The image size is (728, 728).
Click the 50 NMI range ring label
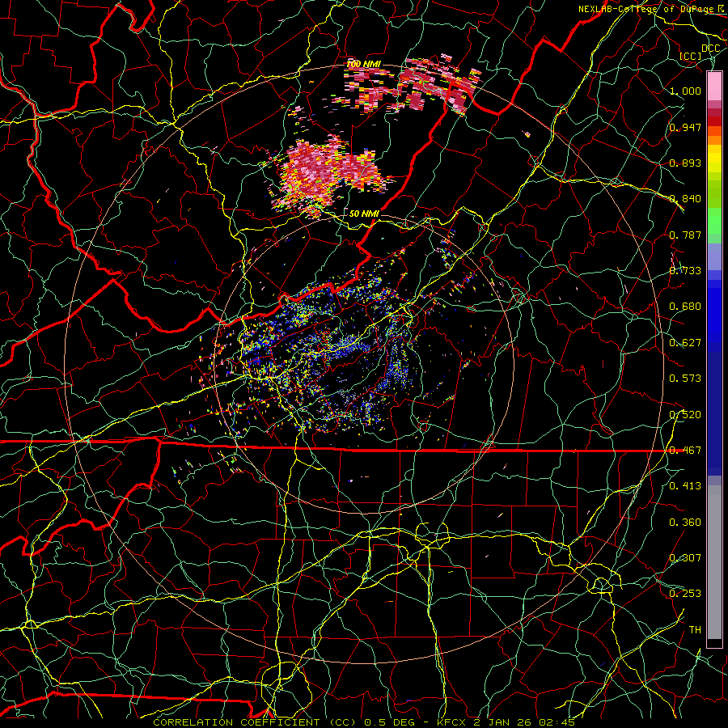point(364,214)
